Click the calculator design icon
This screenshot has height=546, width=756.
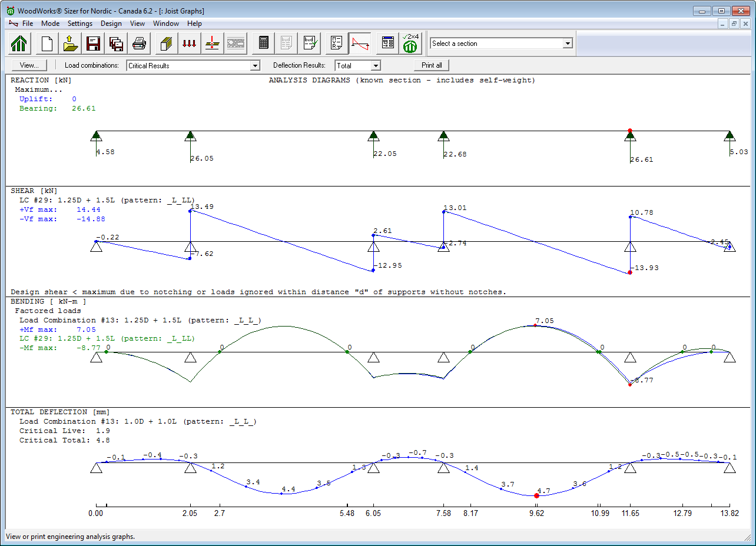(264, 44)
